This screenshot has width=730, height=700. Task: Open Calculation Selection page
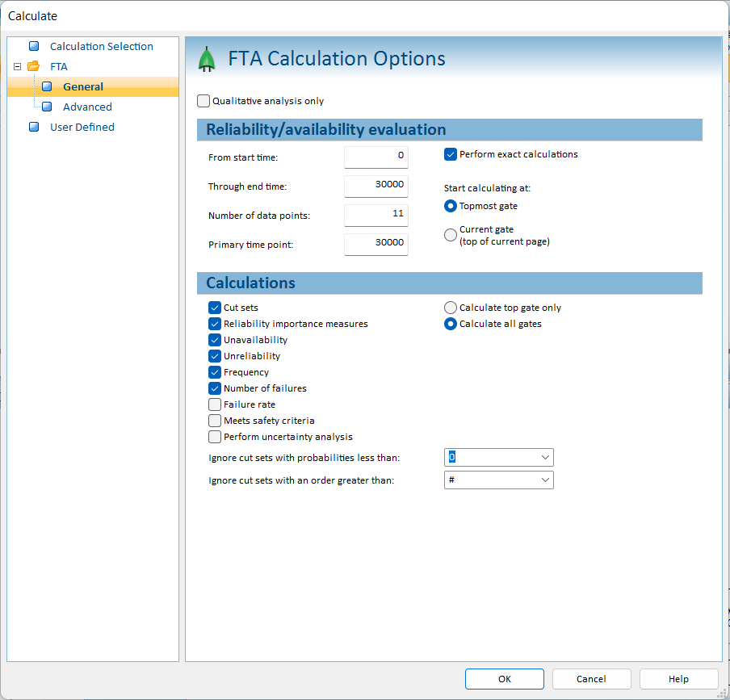(x=102, y=47)
